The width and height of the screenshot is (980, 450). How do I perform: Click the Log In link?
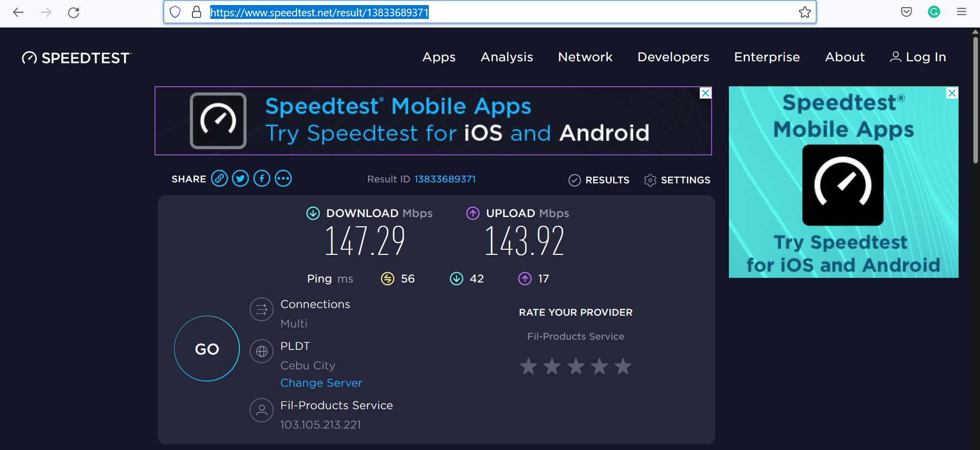[918, 57]
